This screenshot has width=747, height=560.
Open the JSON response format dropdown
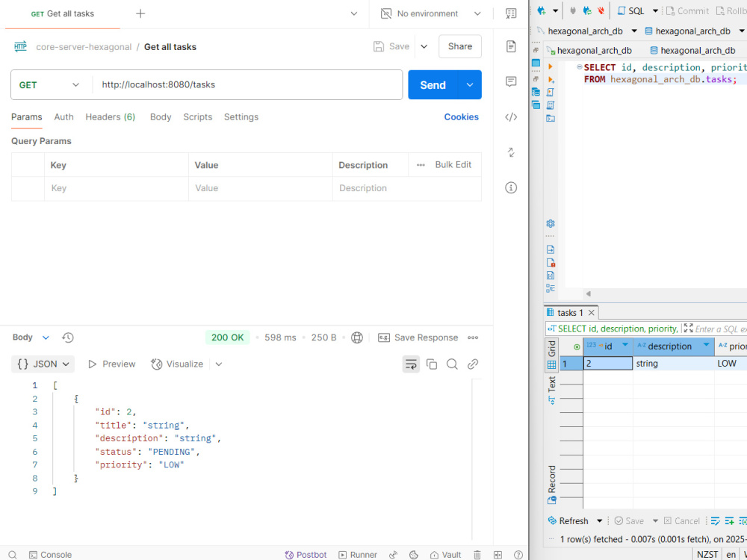point(43,364)
